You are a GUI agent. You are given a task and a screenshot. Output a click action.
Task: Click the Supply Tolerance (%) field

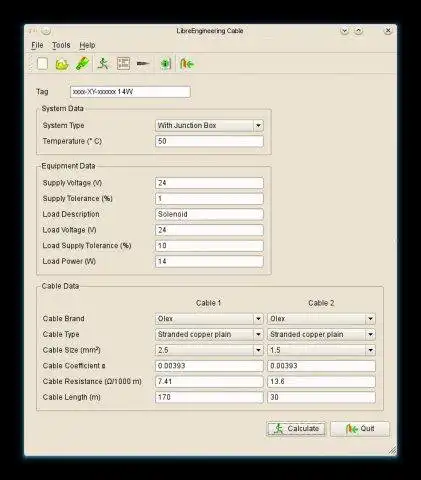click(x=209, y=198)
